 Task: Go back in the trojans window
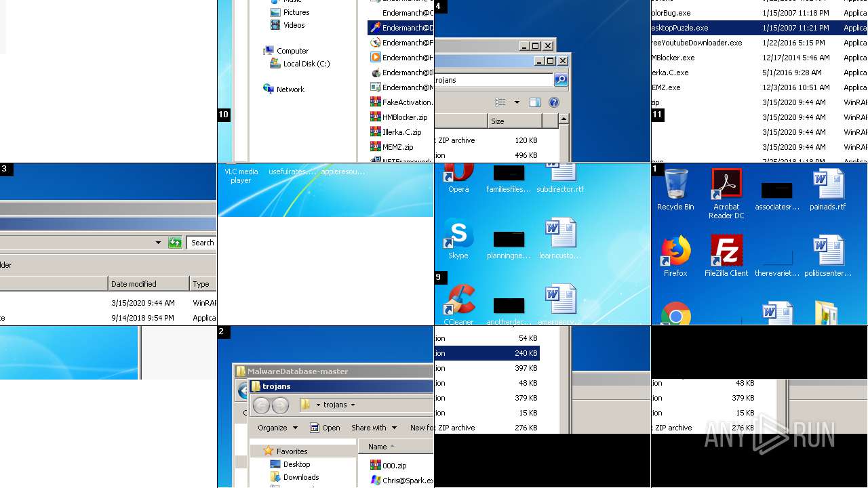click(261, 405)
